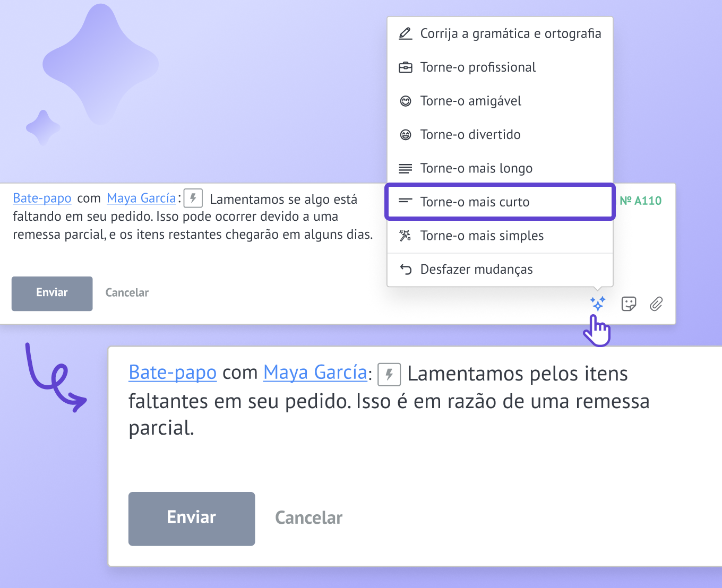This screenshot has height=588, width=722.
Task: Choose Torne-o divertido option
Action: click(x=500, y=134)
